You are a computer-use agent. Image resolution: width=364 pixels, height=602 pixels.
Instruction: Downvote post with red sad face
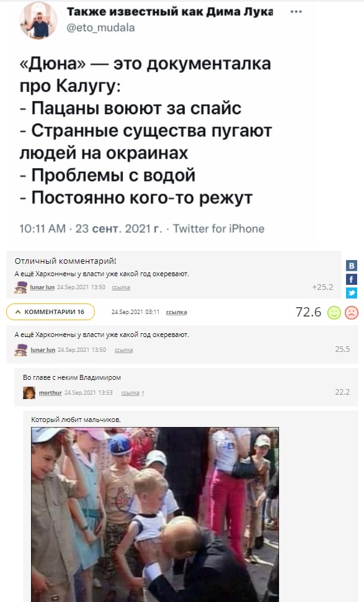[x=352, y=313]
